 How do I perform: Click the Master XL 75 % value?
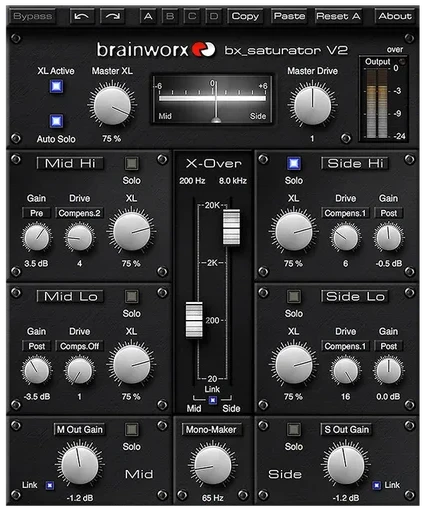click(112, 138)
